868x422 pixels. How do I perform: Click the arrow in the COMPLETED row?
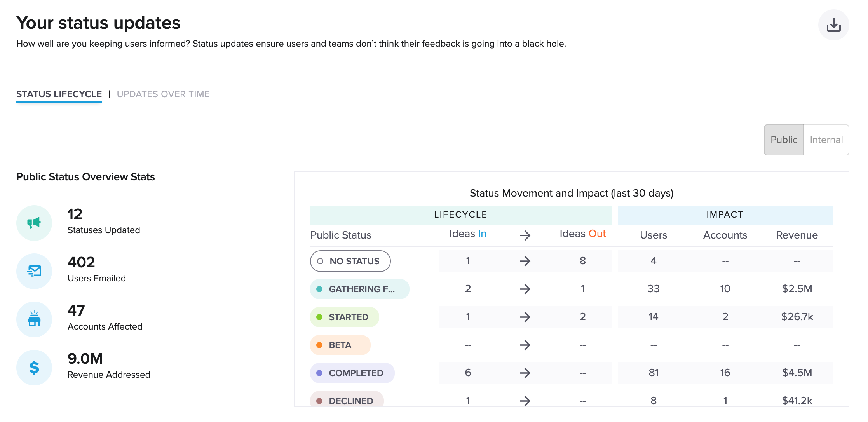(x=526, y=373)
